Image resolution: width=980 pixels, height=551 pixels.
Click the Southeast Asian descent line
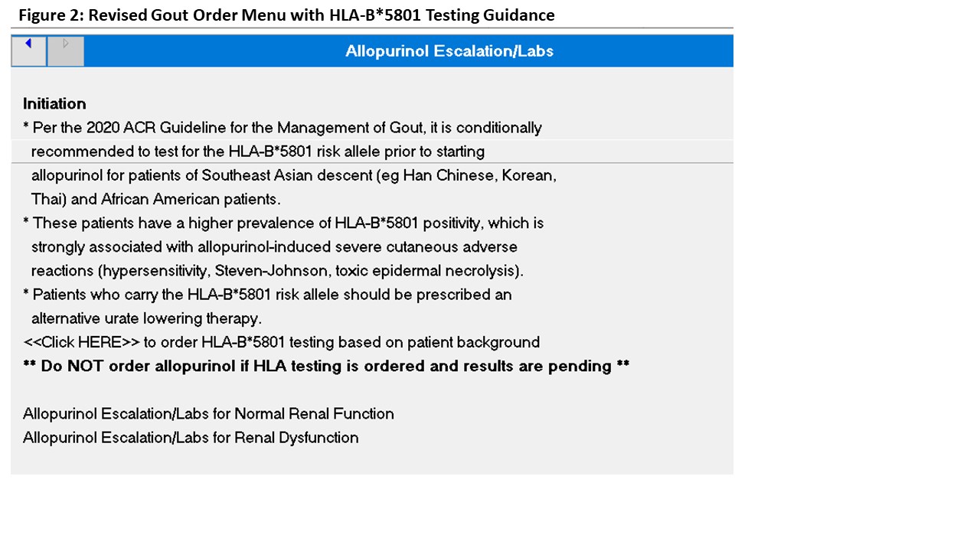tap(293, 175)
